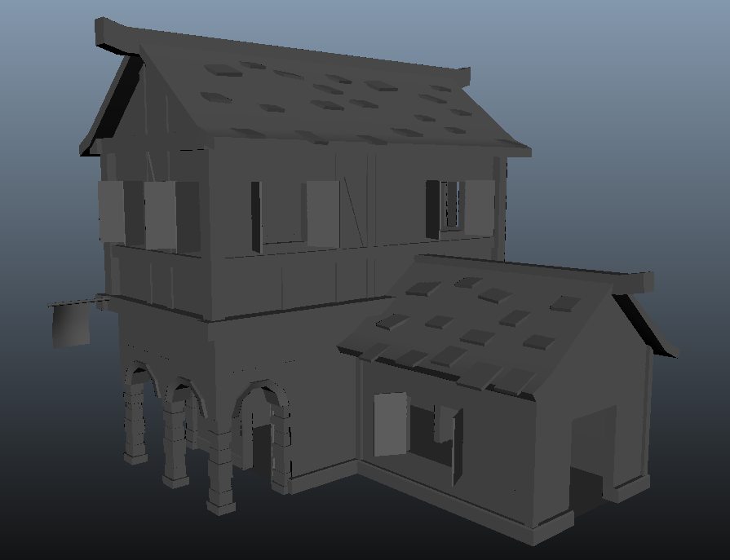This screenshot has height=560, width=730.
Task: Select the hanging banner sign on the pole
Action: pyautogui.click(x=71, y=327)
